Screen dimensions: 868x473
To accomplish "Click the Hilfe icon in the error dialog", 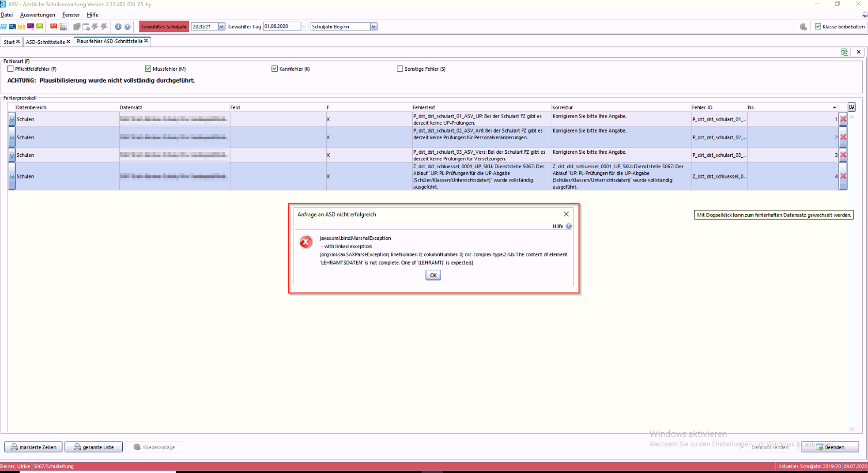I will point(569,226).
